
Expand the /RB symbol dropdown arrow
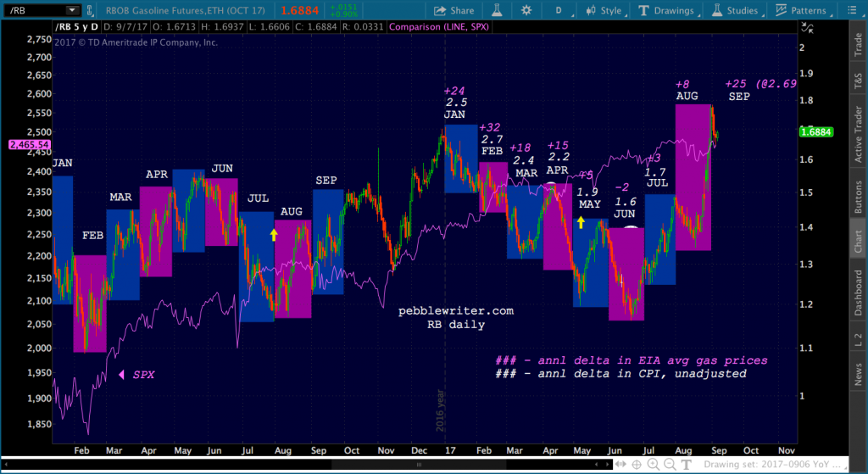[72, 10]
